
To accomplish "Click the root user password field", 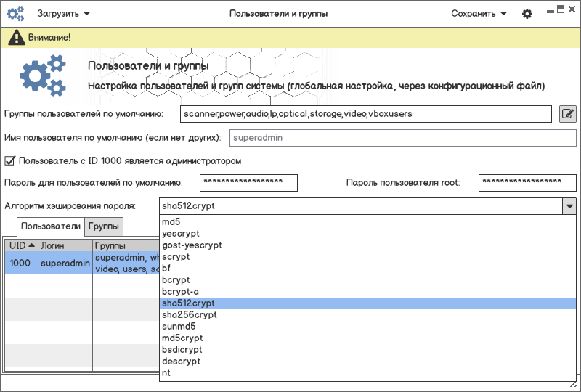I will 527,182.
